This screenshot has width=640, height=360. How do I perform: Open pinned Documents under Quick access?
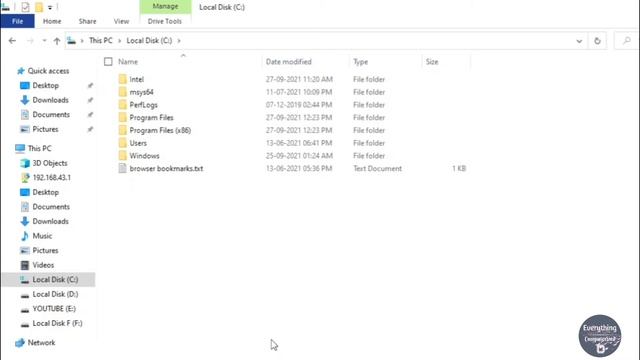[51, 115]
